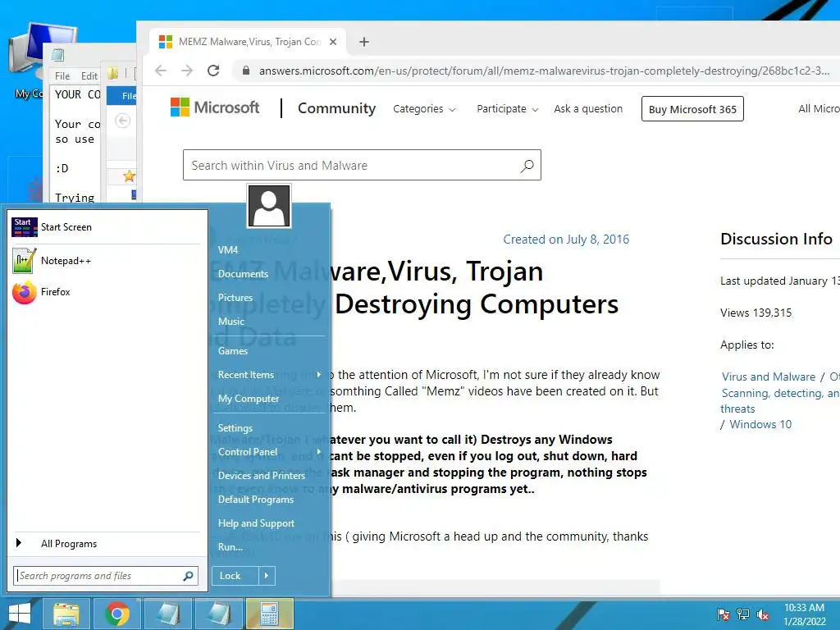Open the Categories dropdown
This screenshot has width=840, height=630.
424,109
